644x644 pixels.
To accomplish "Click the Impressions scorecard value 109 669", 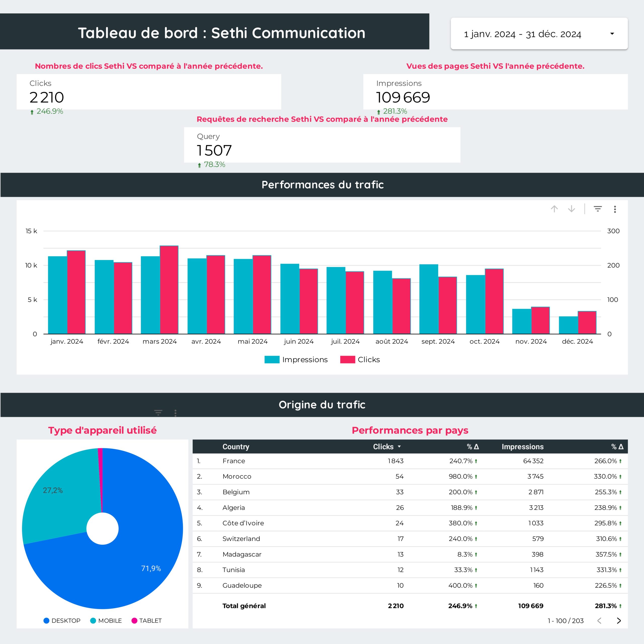I will 403,97.
